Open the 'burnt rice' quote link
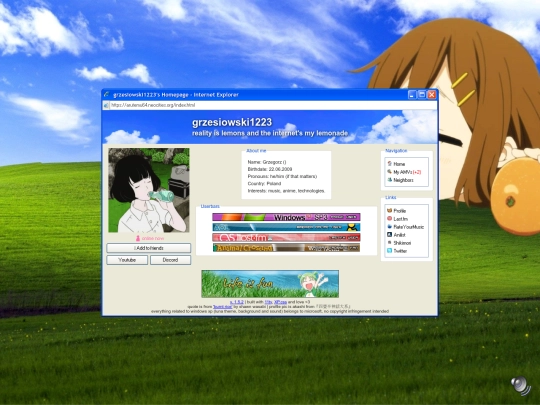Image resolution: width=540 pixels, height=405 pixels. tap(222, 307)
